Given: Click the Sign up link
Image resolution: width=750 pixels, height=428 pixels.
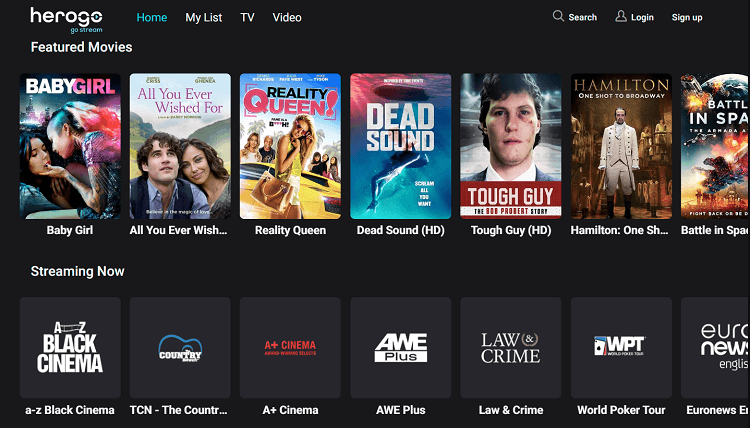Looking at the screenshot, I should point(687,17).
